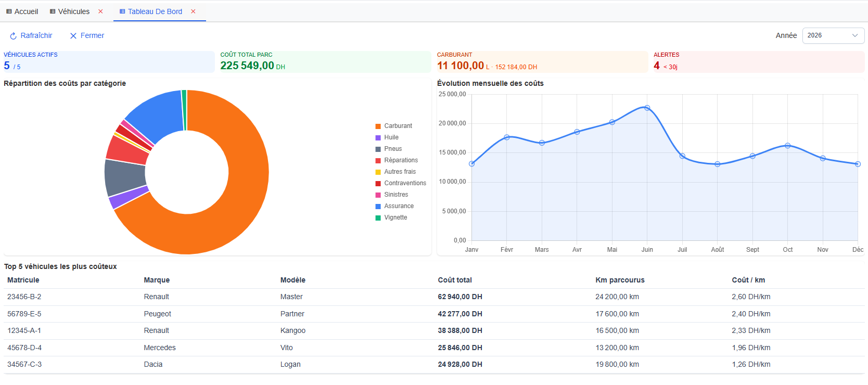Click the Fermer X icon

coord(73,36)
